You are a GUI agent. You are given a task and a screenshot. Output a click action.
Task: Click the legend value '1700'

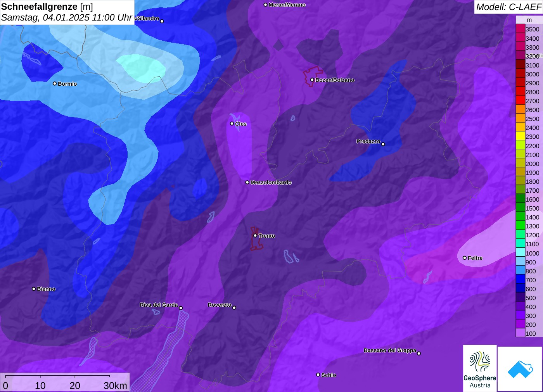[533, 190]
